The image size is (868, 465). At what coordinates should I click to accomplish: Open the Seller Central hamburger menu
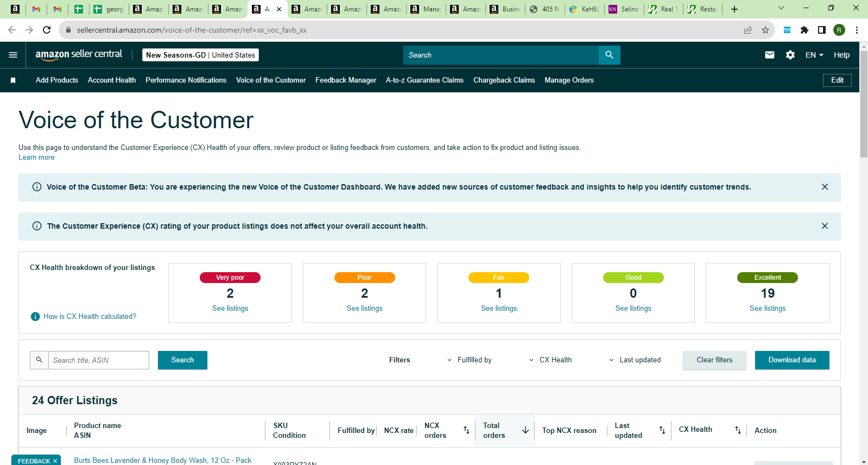coord(13,55)
